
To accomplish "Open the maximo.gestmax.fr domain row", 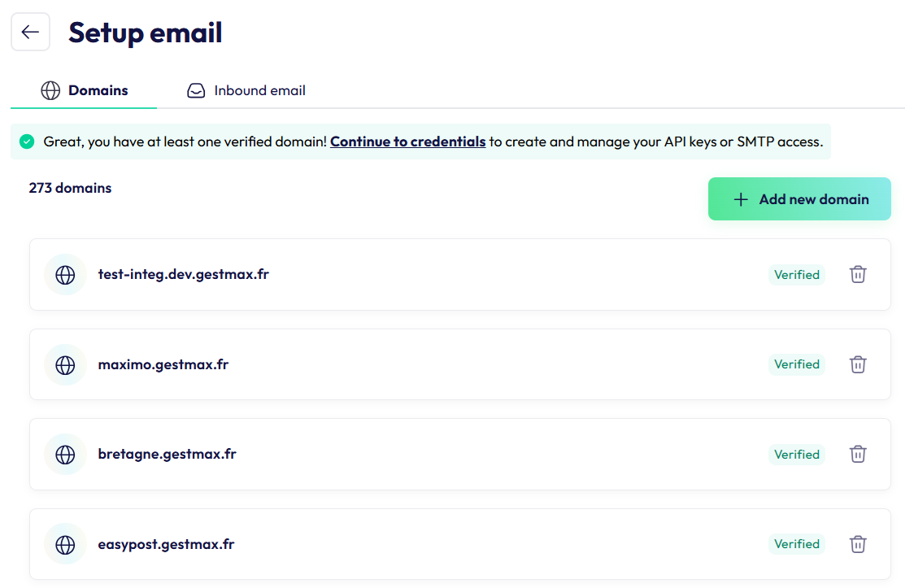I will click(x=460, y=364).
